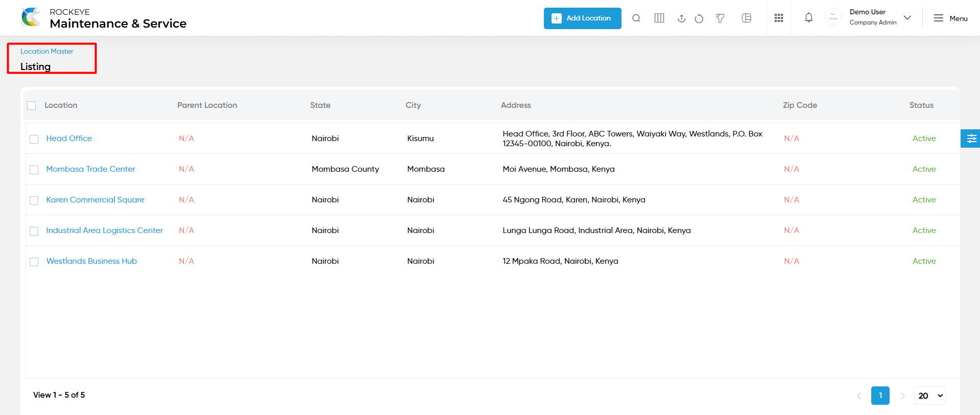980x415 pixels.
Task: Click the Demo User avatar image
Action: [x=833, y=17]
